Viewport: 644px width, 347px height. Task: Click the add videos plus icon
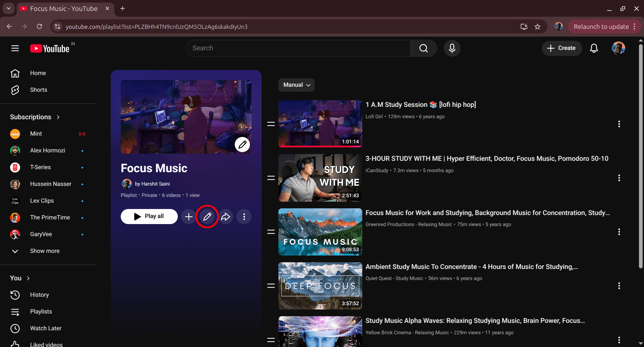pyautogui.click(x=189, y=216)
